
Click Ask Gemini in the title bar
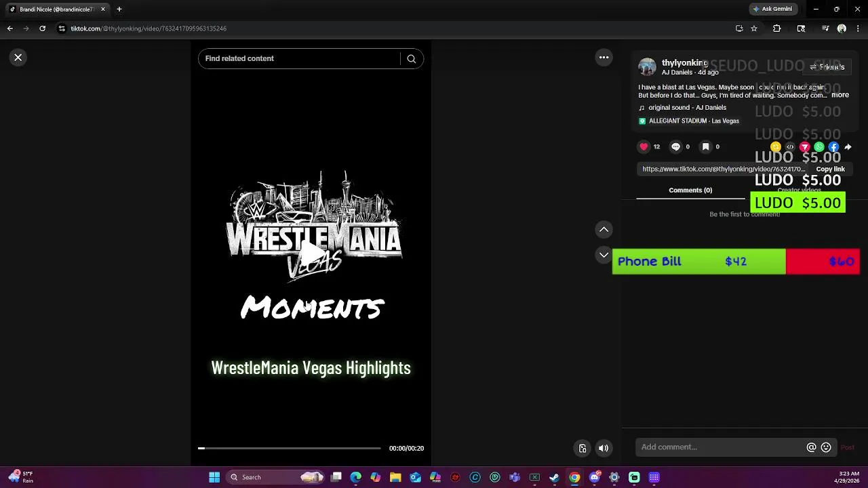[x=772, y=9]
